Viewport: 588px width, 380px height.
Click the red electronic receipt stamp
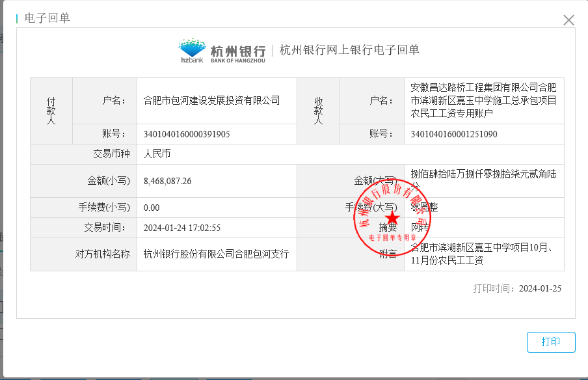[392, 218]
